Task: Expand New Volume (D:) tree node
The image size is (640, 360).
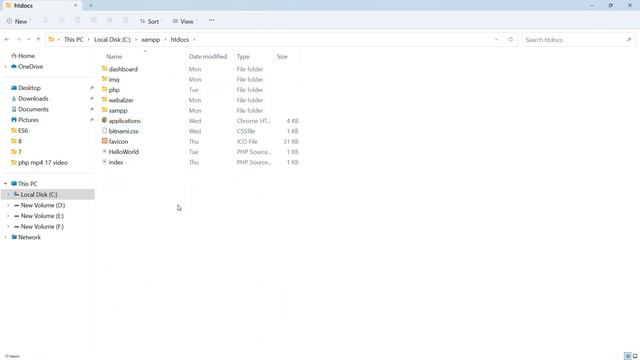Action: (8, 205)
